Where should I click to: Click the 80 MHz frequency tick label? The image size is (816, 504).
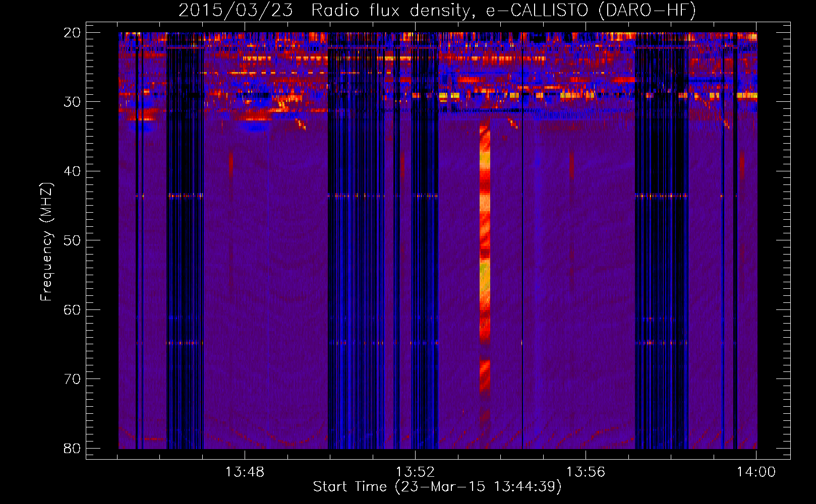tap(72, 448)
